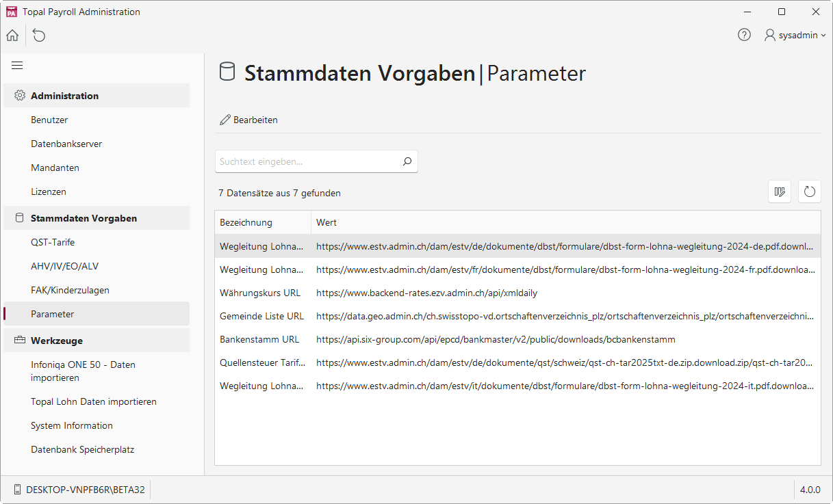Open the help question mark icon

(744, 35)
